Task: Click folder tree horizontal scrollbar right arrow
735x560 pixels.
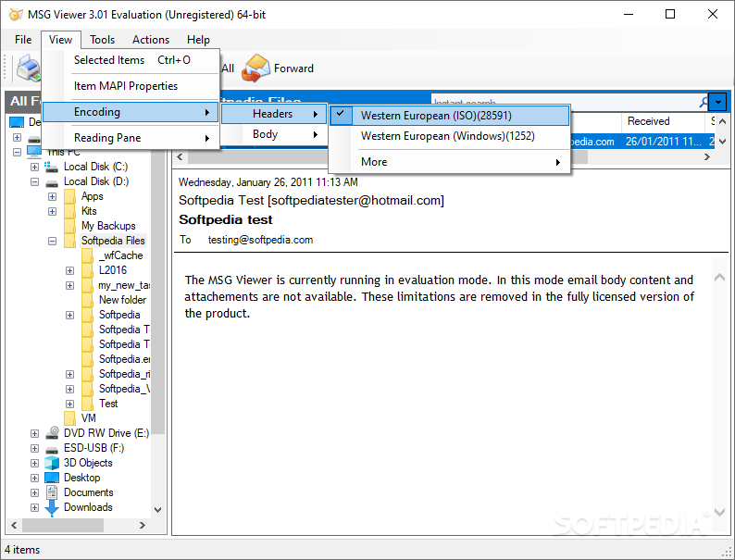Action: [x=143, y=526]
